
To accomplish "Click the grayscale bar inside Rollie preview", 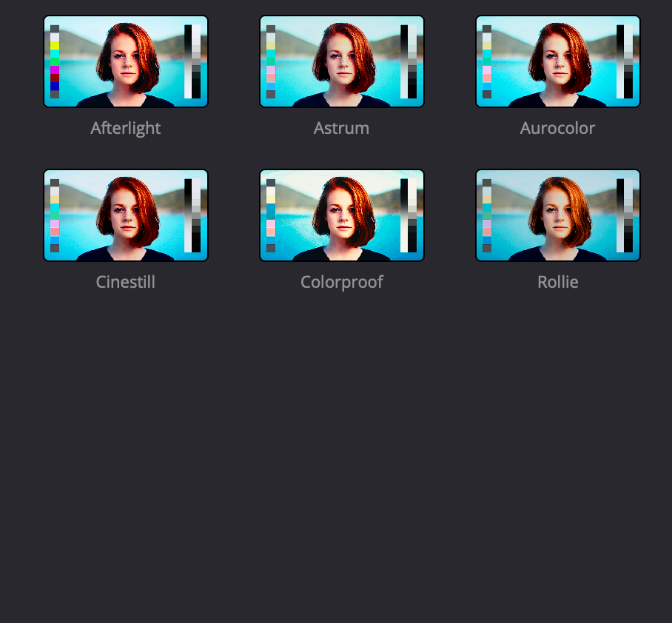I will tap(622, 215).
